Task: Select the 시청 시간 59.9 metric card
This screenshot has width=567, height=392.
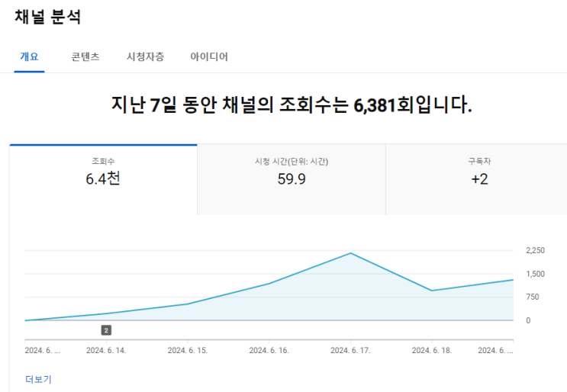Action: click(x=292, y=179)
